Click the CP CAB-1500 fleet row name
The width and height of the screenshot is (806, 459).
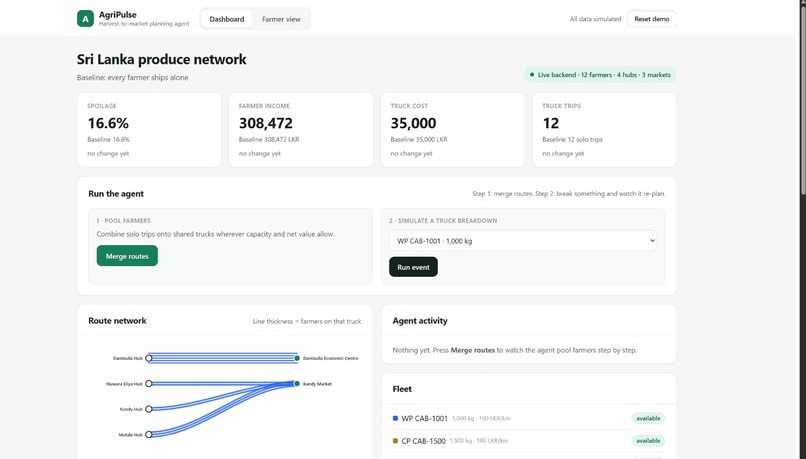pyautogui.click(x=423, y=441)
